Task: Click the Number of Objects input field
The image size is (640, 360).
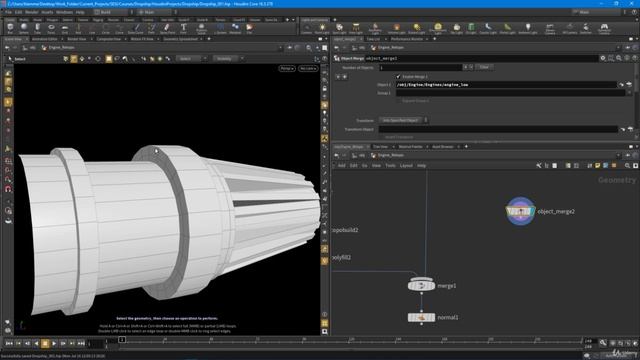Action: [420, 67]
